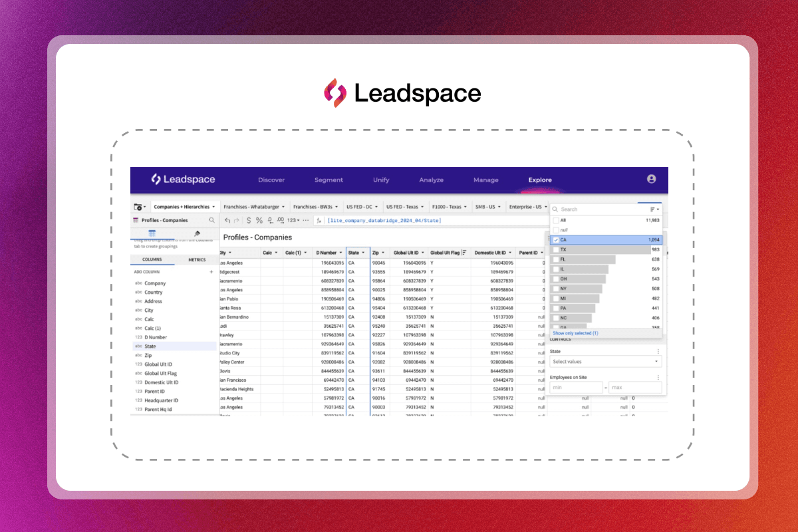Open the 123 number format dropdown
Image resolution: width=798 pixels, height=532 pixels.
(293, 220)
